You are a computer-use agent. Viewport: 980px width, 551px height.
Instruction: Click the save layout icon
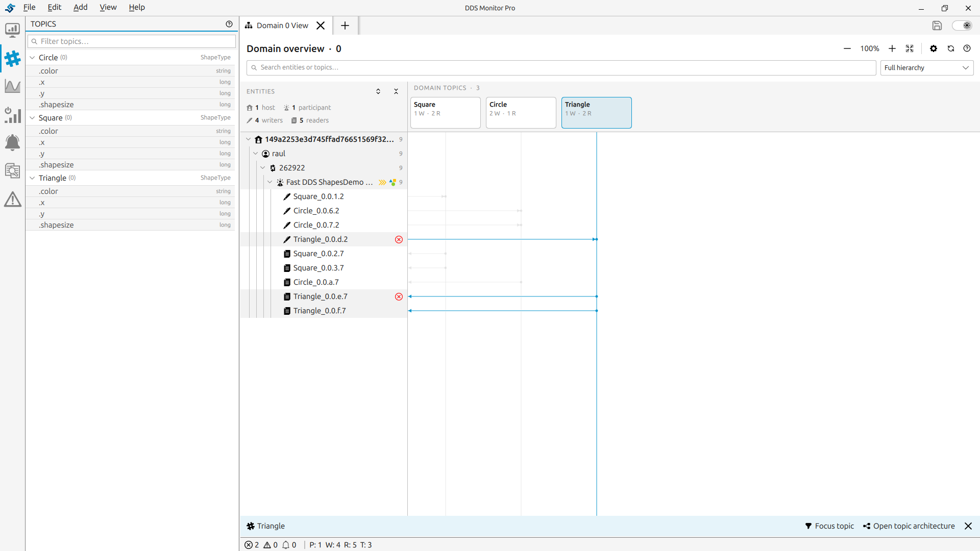click(937, 26)
